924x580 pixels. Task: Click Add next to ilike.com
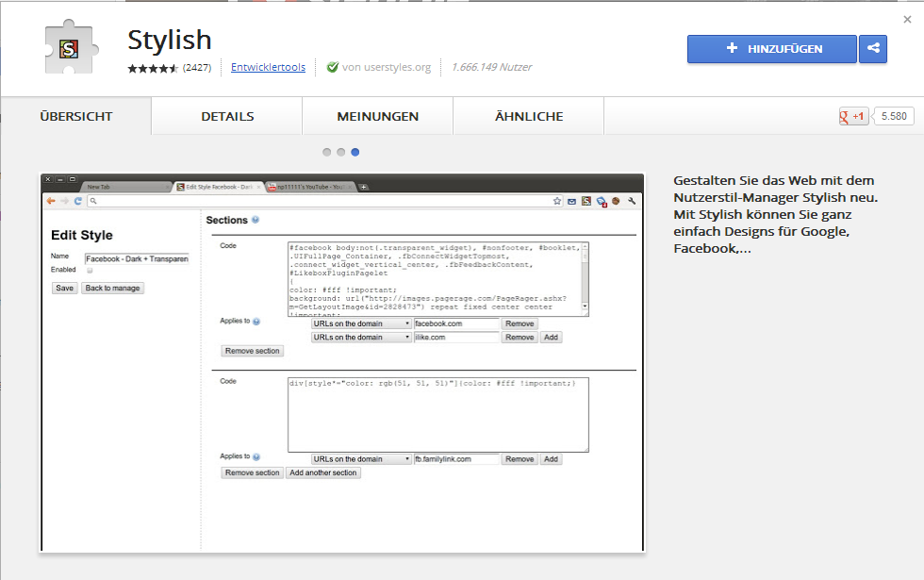pos(551,338)
